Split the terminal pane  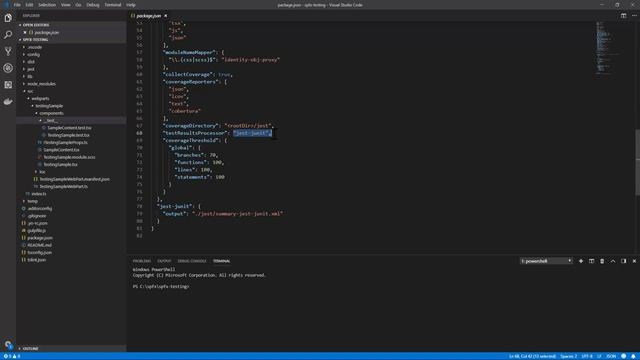[591, 261]
